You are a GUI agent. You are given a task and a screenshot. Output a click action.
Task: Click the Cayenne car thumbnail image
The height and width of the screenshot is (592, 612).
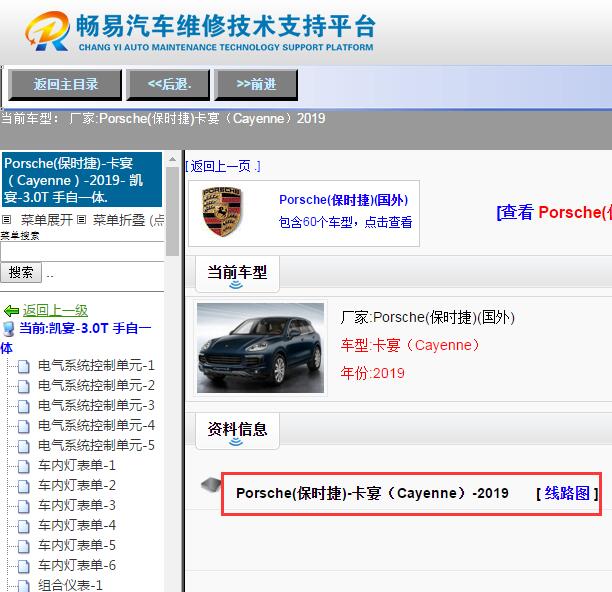pyautogui.click(x=260, y=348)
